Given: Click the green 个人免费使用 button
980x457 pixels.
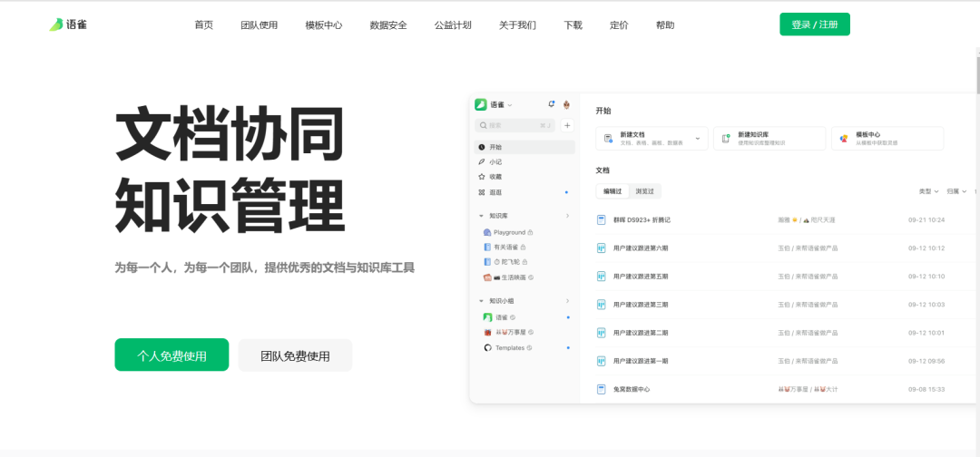Looking at the screenshot, I should pos(171,355).
